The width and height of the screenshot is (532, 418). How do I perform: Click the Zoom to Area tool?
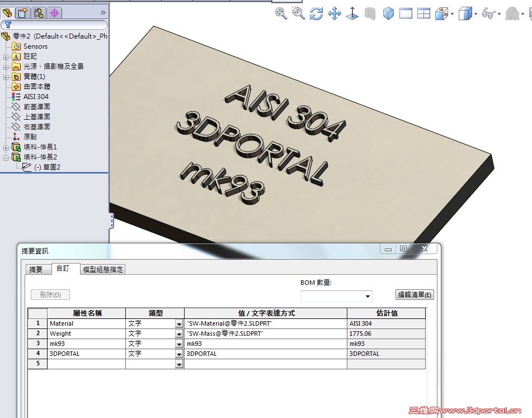pyautogui.click(x=298, y=13)
